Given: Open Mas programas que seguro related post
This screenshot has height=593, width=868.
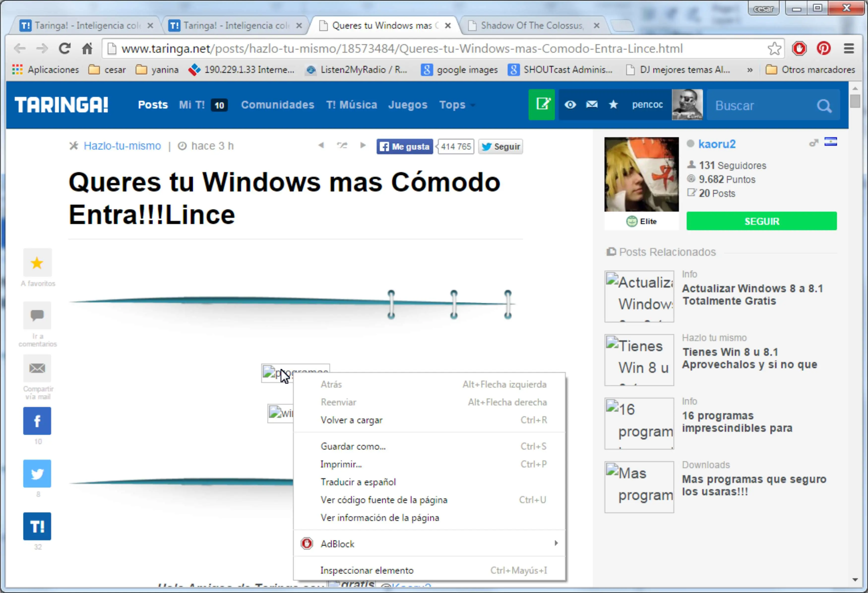Looking at the screenshot, I should point(754,485).
